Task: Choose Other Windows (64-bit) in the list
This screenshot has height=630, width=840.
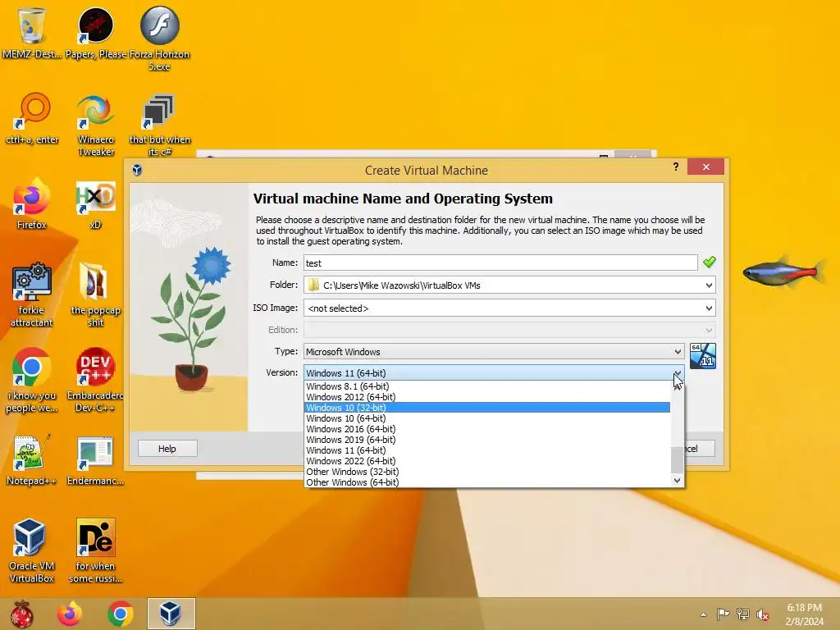Action: (x=487, y=482)
